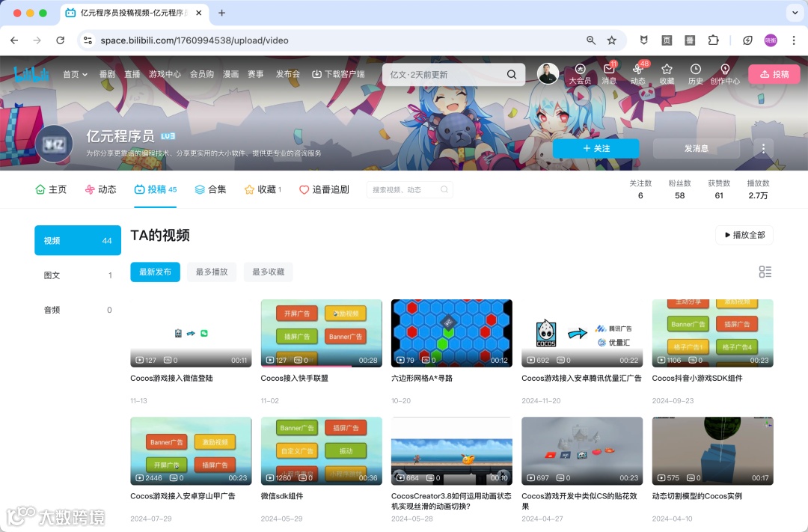This screenshot has width=808, height=532.
Task: Open browser zoom magnifier icon
Action: [591, 40]
